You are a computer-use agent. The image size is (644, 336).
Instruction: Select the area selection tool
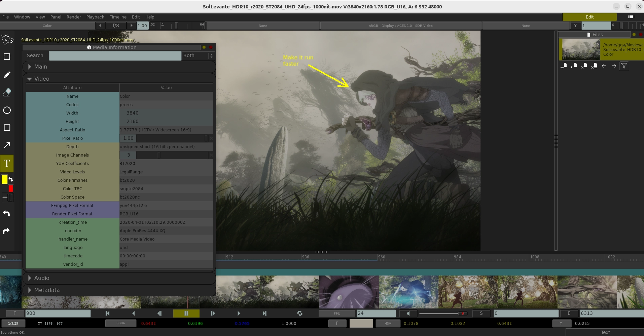click(x=7, y=57)
